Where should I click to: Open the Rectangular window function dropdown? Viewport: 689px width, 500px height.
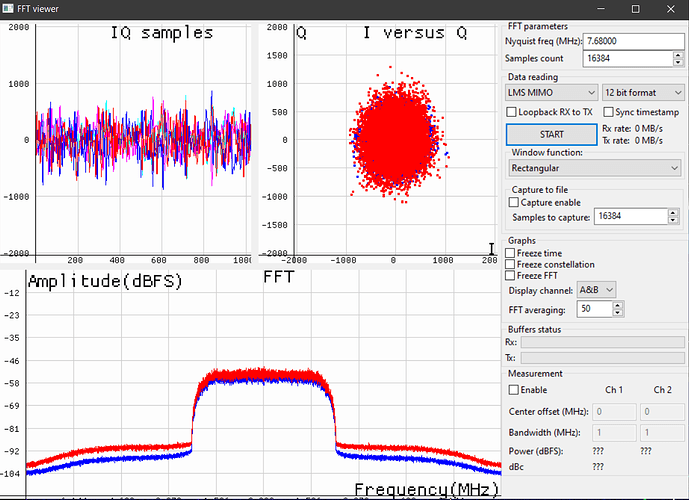[x=594, y=168]
